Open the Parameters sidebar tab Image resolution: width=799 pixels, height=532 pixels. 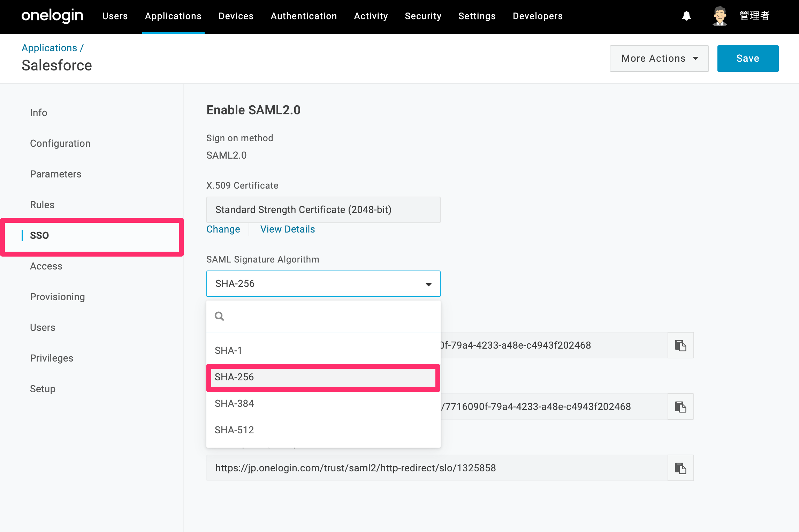[55, 174]
